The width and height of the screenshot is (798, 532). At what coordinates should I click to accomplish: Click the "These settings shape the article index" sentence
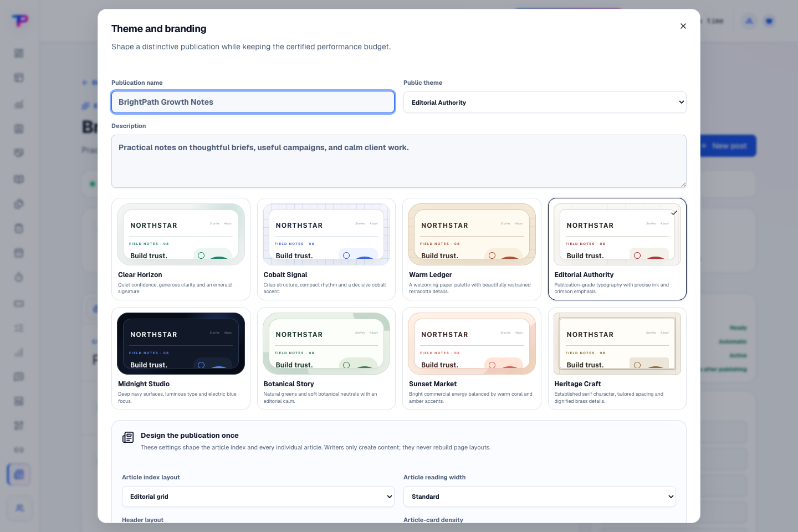pos(315,447)
